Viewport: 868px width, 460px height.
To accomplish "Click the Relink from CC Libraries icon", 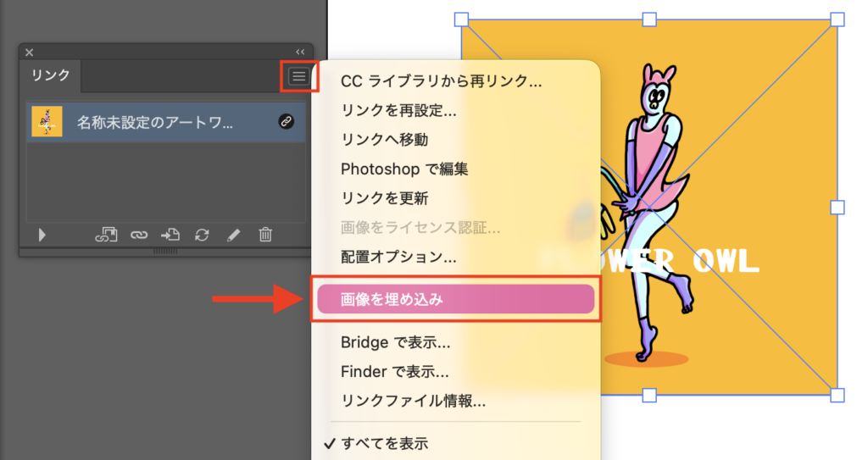I will point(105,236).
